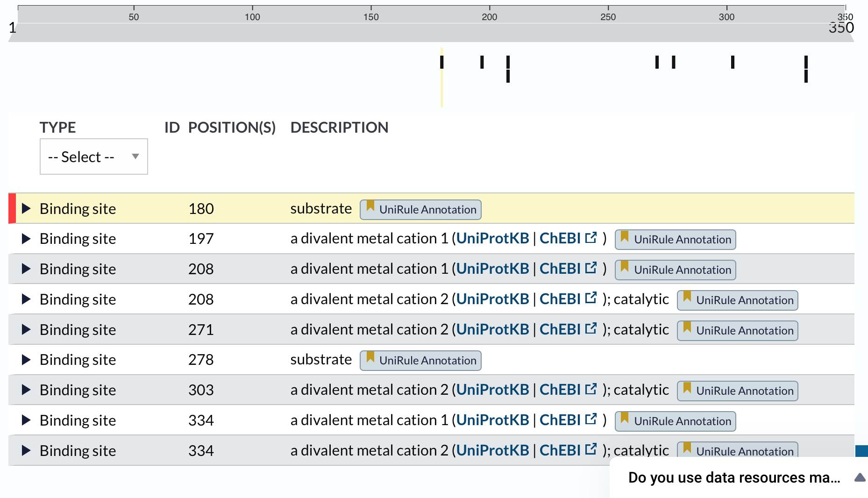The image size is (868, 498).
Task: Click the 'Do you use data resources' survey text
Action: pos(734,477)
